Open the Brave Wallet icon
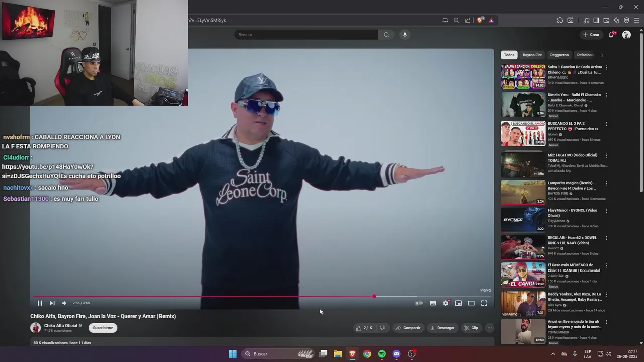 coord(606,20)
